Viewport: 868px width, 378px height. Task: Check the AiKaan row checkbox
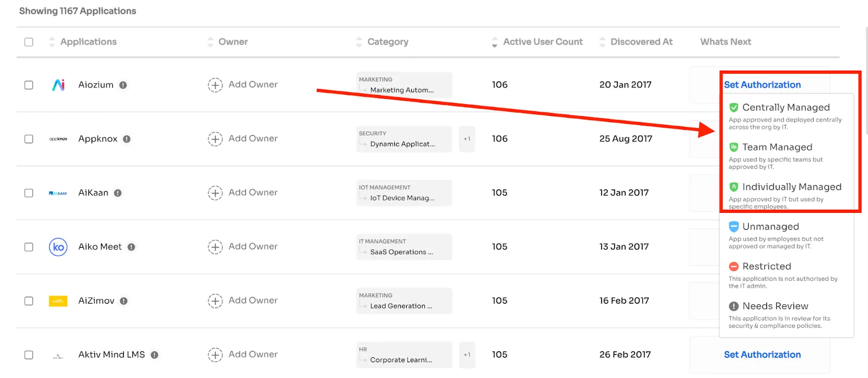click(29, 193)
